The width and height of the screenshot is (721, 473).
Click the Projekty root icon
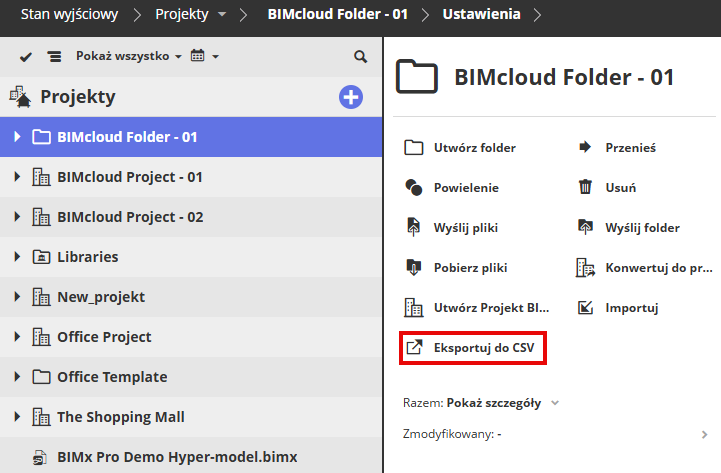[x=21, y=97]
